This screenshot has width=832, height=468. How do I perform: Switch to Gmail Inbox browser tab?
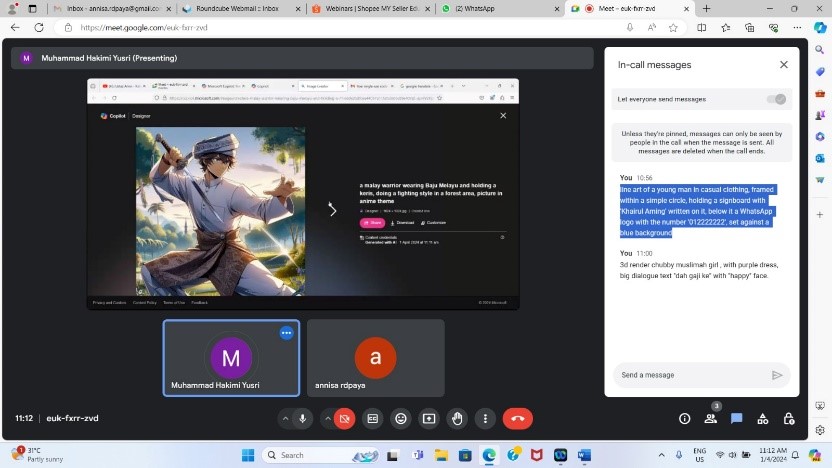click(x=111, y=8)
